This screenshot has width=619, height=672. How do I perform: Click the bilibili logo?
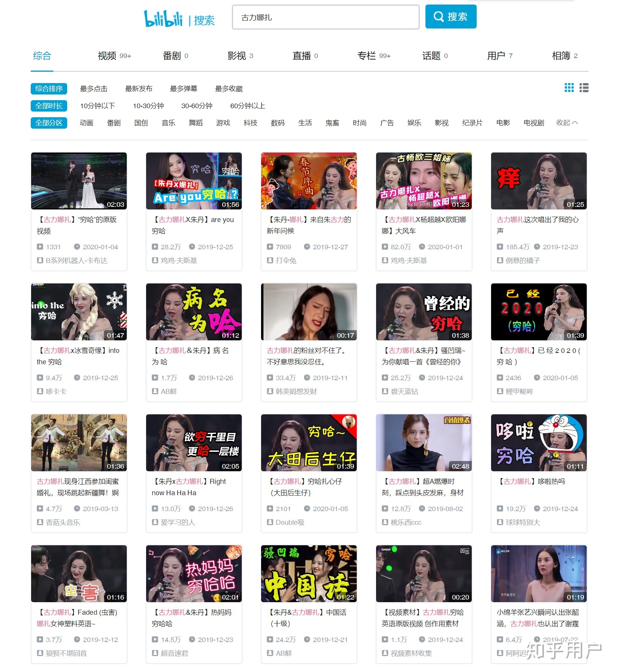click(163, 18)
